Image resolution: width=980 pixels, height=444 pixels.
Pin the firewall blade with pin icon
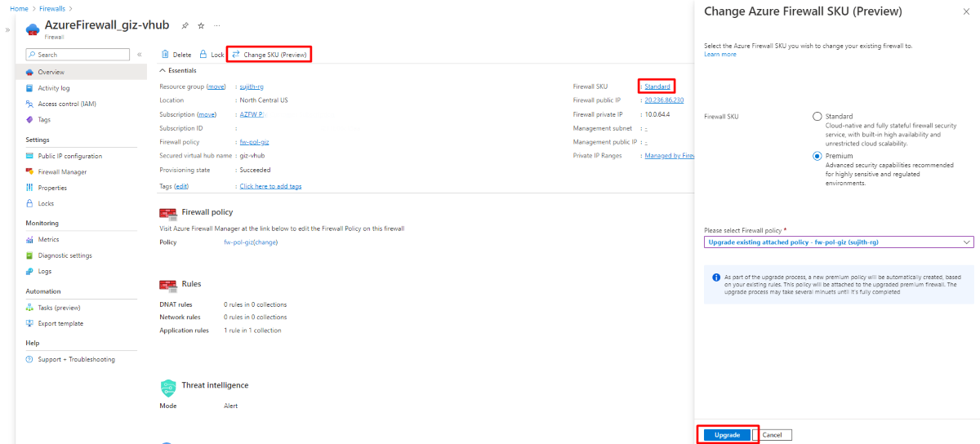[185, 25]
